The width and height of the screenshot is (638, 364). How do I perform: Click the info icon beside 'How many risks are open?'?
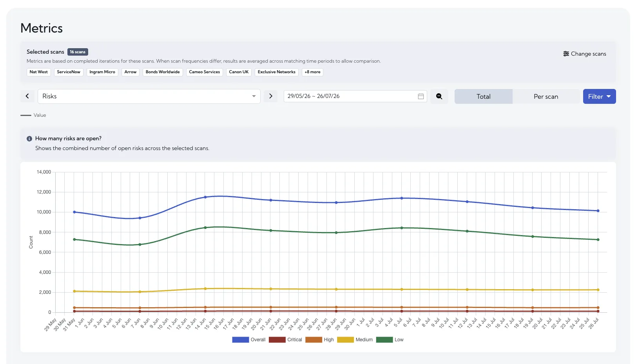(x=29, y=139)
